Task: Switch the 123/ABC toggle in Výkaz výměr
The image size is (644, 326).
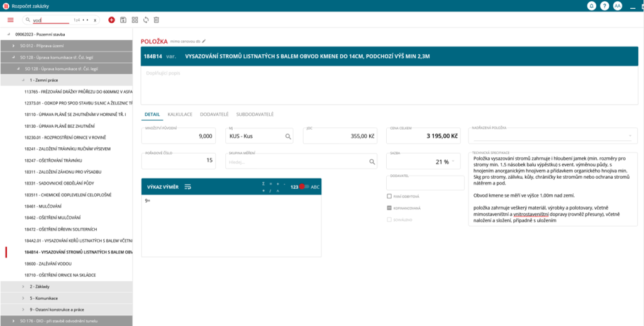Action: (x=304, y=187)
